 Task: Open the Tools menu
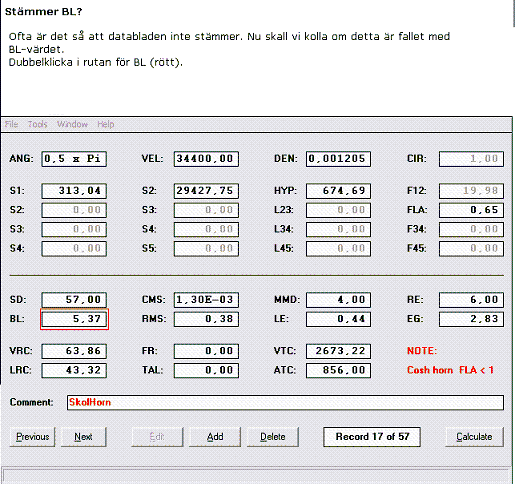pyautogui.click(x=37, y=124)
